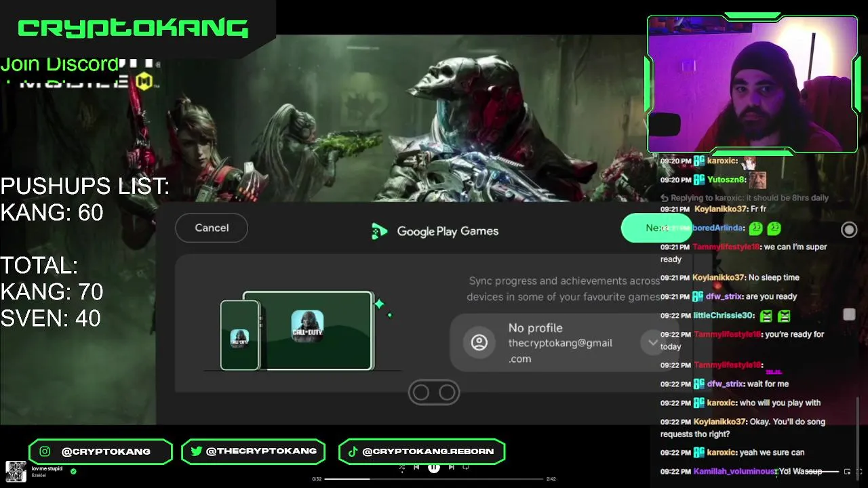Viewport: 868px width, 488px height.
Task: Click the Instagram icon in the @CRYPTOKANG badge
Action: pyautogui.click(x=45, y=451)
